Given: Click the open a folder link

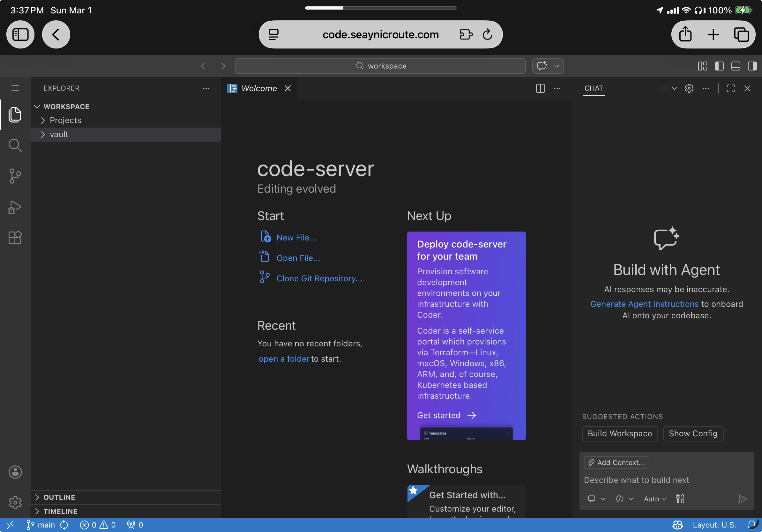Looking at the screenshot, I should point(284,358).
